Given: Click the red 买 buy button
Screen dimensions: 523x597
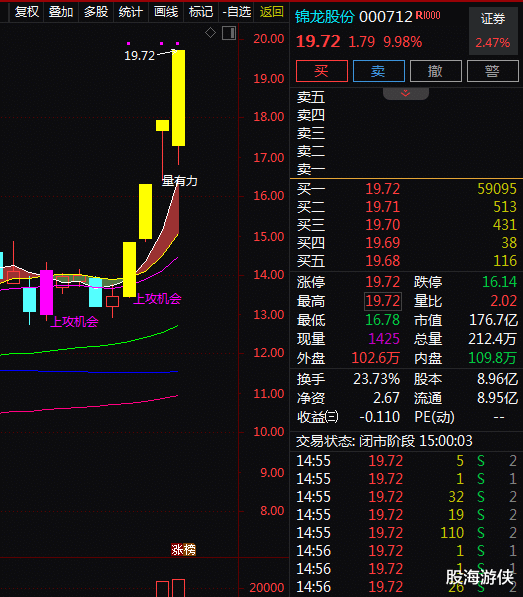Looking at the screenshot, I should click(322, 71).
